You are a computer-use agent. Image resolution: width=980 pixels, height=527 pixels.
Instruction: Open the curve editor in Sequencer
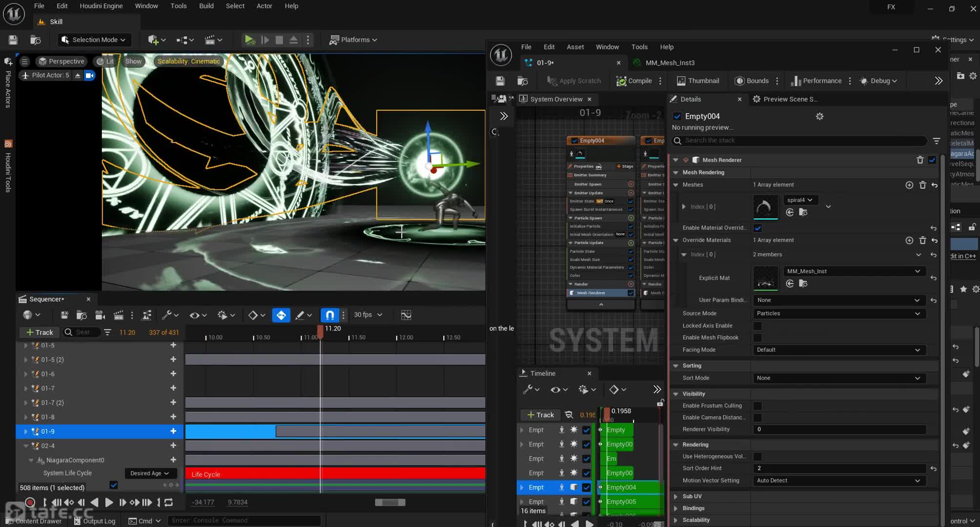(x=406, y=315)
